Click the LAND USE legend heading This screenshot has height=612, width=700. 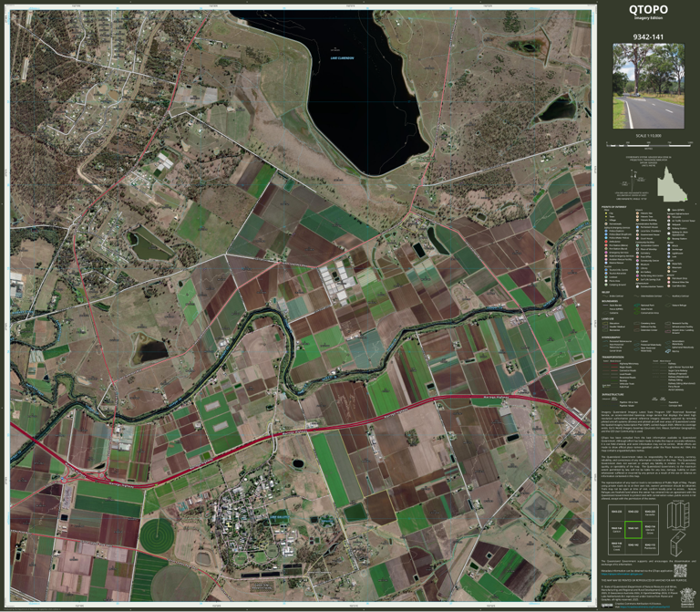608,319
